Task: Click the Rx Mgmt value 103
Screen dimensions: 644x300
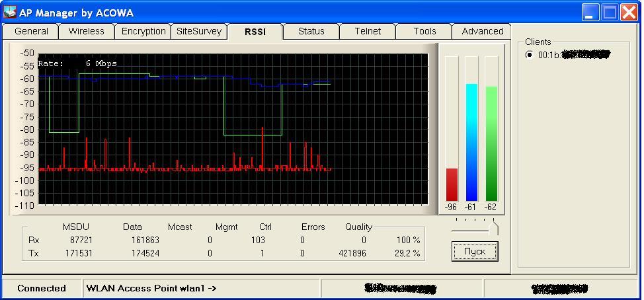Action: (x=258, y=240)
